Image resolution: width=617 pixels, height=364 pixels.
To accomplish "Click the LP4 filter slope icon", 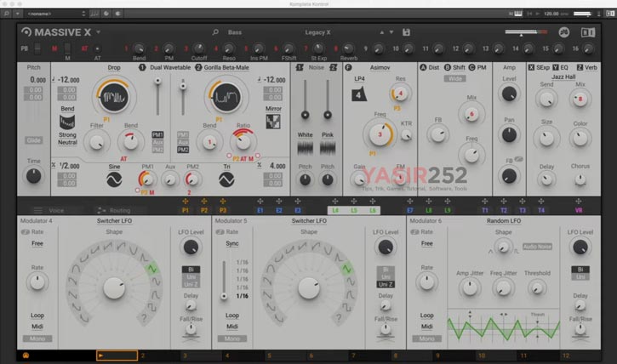I will [x=358, y=94].
